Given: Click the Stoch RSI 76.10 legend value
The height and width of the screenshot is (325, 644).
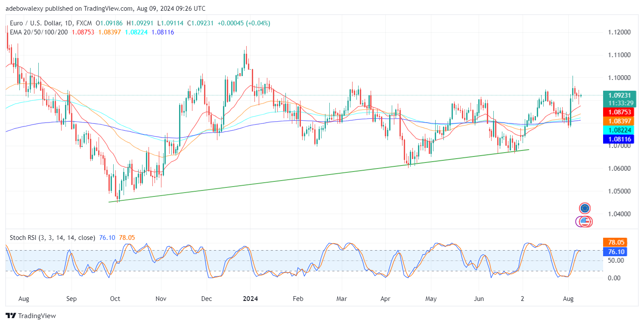Looking at the screenshot, I should (106, 237).
